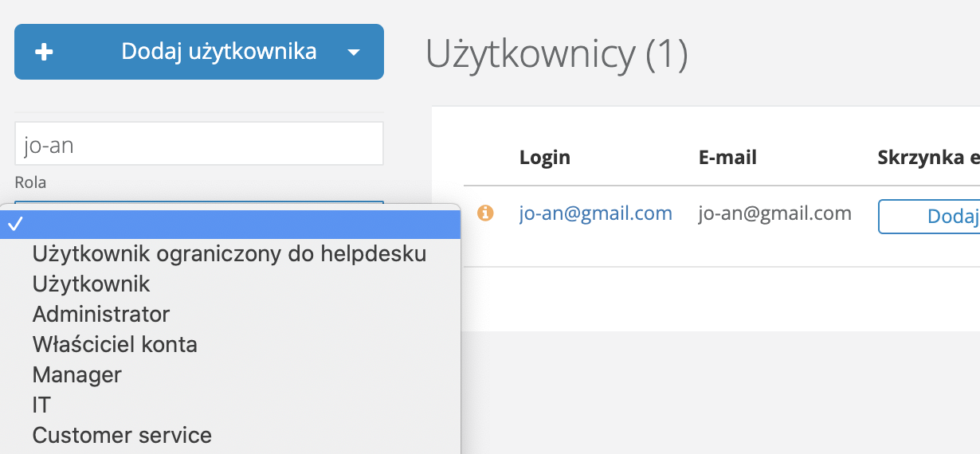Click the Dodaj użytkownika button label
The image size is (980, 454).
pyautogui.click(x=218, y=52)
